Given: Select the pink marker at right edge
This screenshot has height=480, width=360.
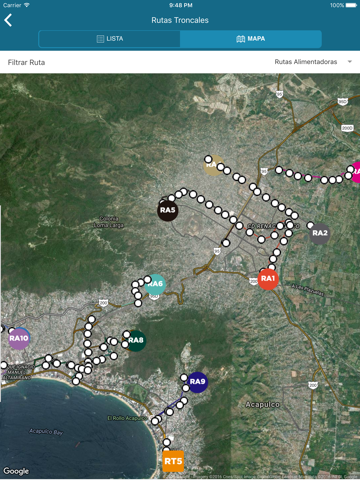Looking at the screenshot, I should pos(355,172).
